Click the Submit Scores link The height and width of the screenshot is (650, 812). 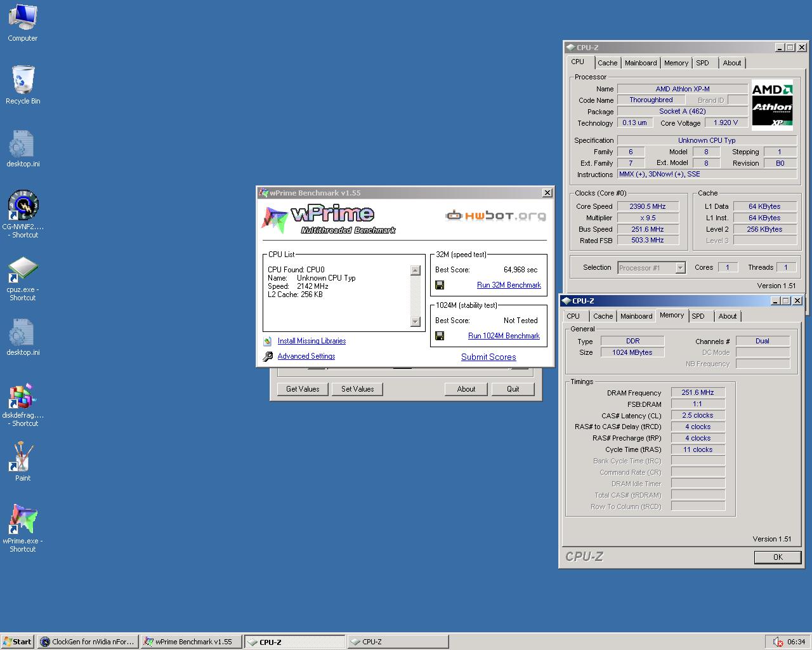(488, 357)
